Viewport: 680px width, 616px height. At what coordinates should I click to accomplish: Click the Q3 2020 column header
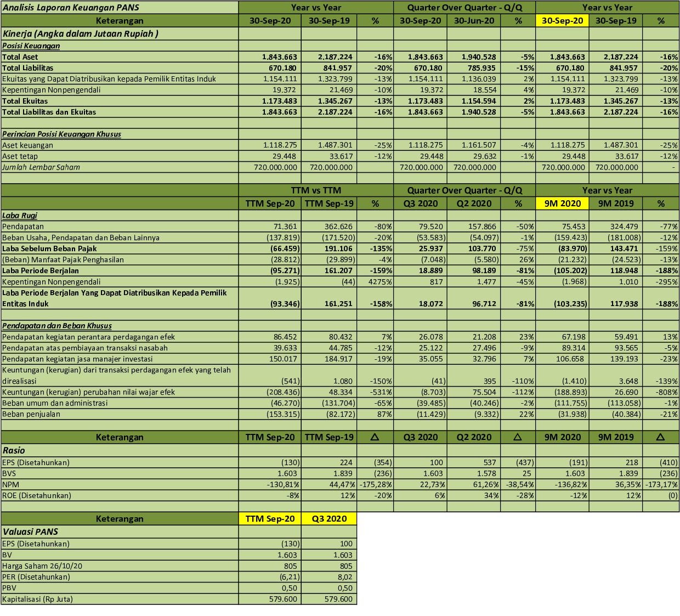pos(420,204)
